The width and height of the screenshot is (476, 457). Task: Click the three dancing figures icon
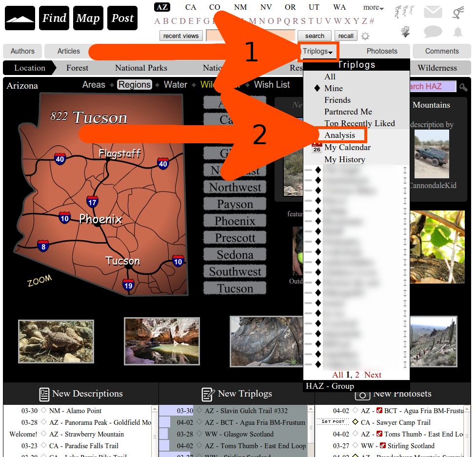point(404,11)
